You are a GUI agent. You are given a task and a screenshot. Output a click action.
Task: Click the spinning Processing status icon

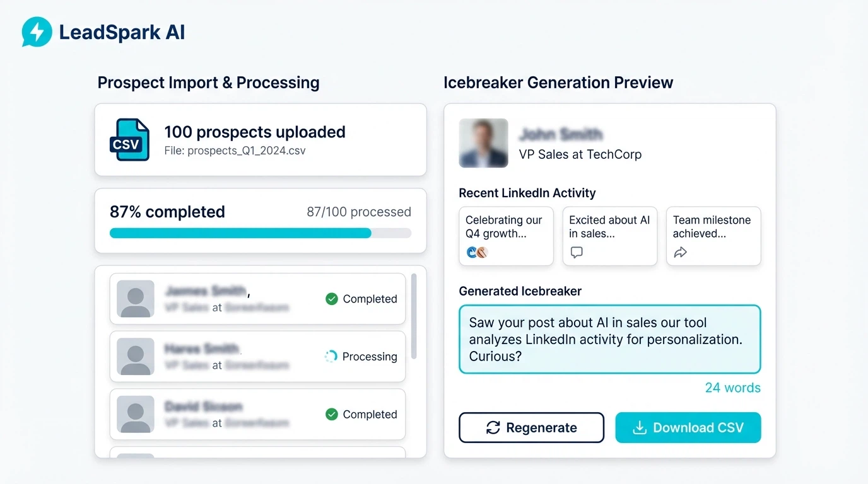point(331,356)
